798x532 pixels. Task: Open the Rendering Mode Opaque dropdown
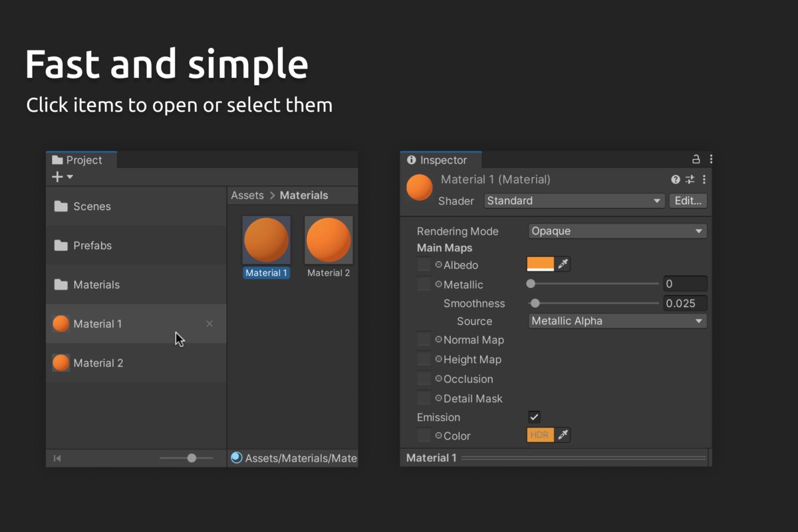(618, 231)
